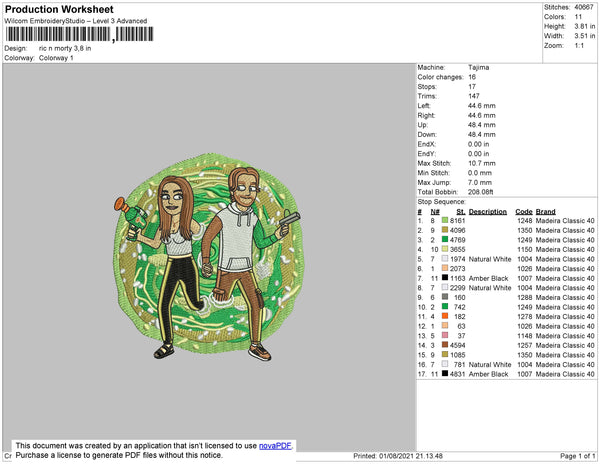The image size is (600, 464).
Task: Click the Stops value 17
Action: [472, 87]
